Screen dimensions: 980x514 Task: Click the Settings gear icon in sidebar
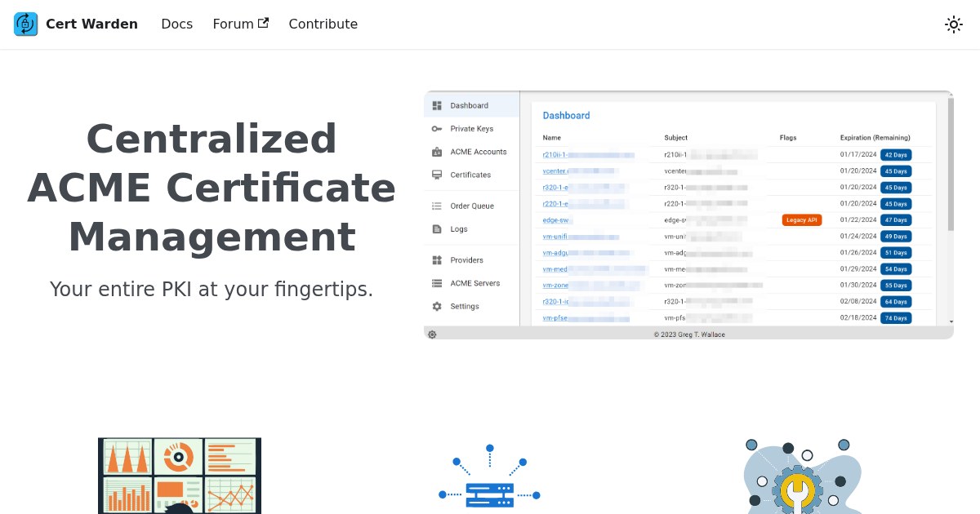tap(437, 307)
